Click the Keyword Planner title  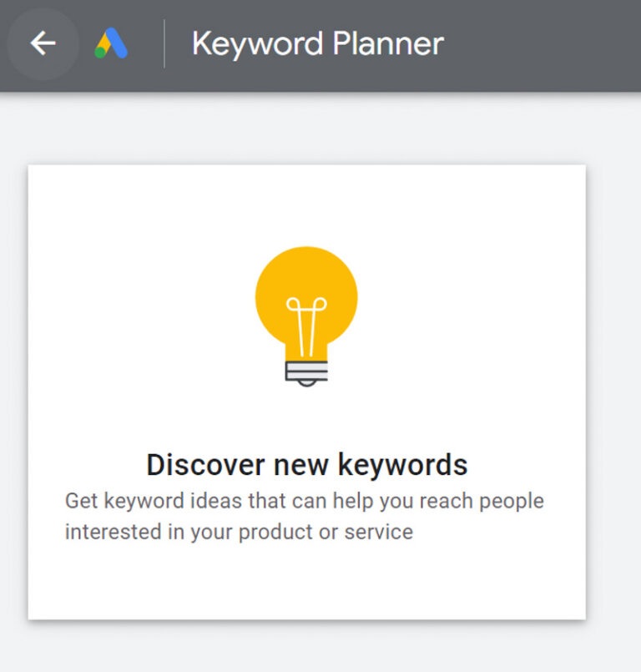(317, 43)
